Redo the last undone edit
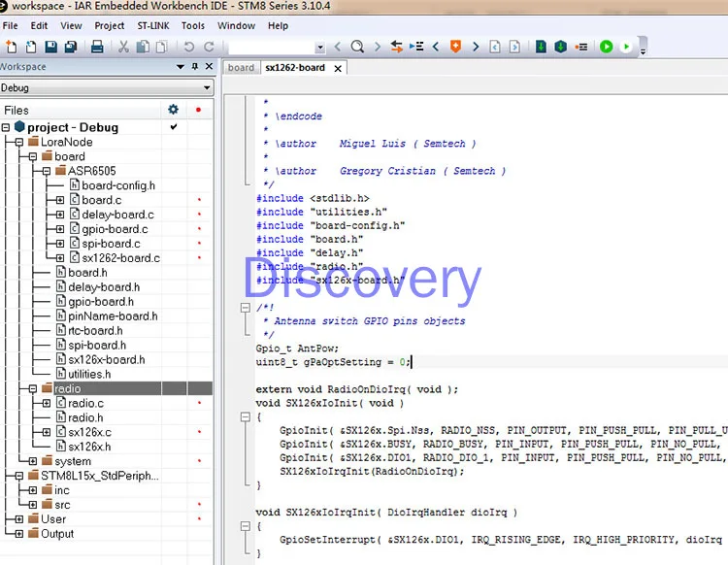 pyautogui.click(x=209, y=47)
